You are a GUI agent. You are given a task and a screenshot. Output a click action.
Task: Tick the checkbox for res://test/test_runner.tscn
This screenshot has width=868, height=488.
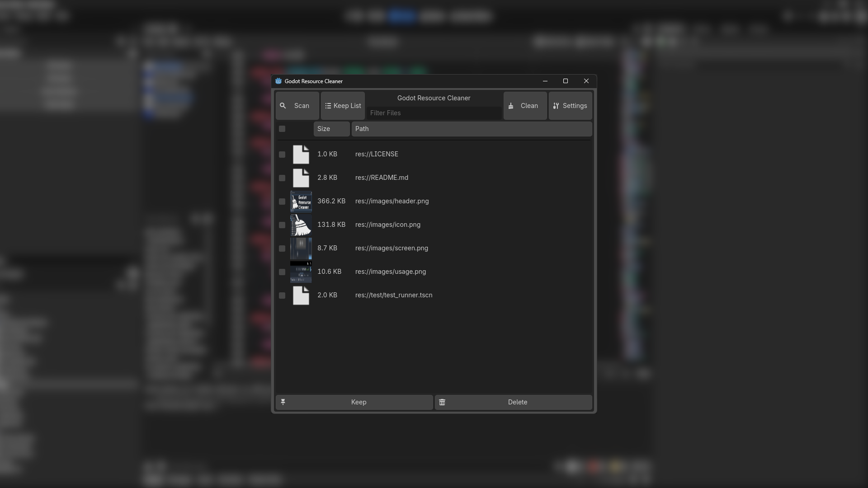282,296
